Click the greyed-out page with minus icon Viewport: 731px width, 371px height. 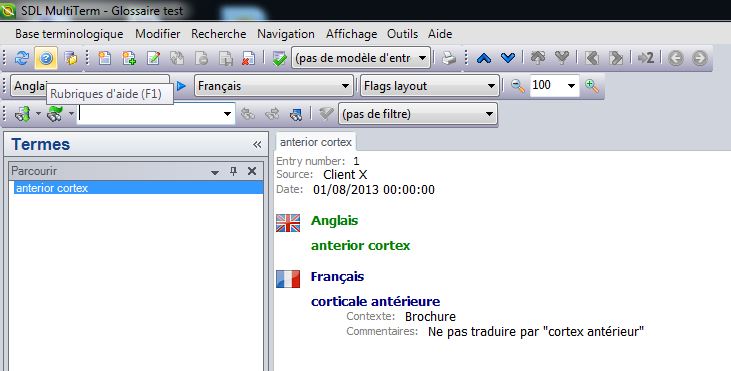tap(201, 58)
